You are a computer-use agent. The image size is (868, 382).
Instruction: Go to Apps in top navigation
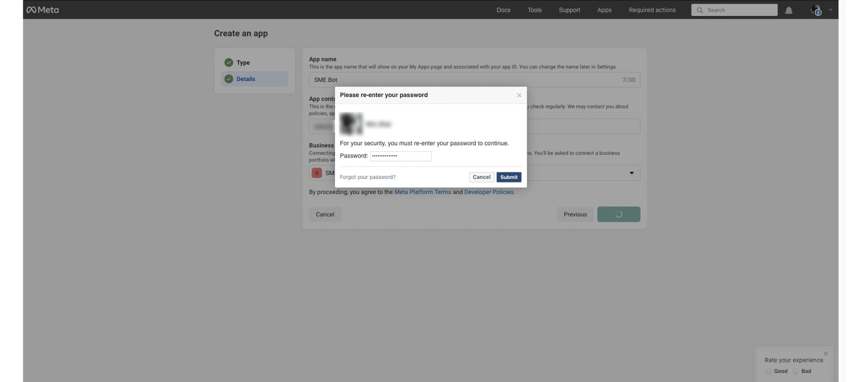604,10
